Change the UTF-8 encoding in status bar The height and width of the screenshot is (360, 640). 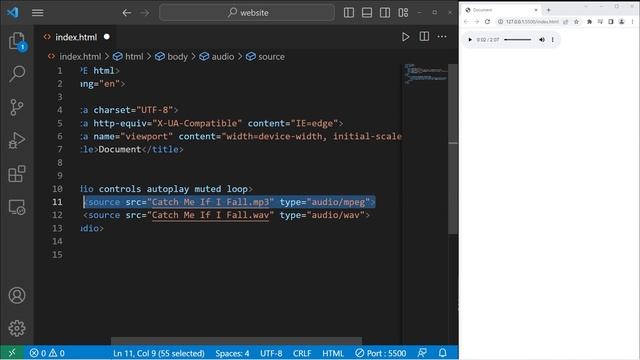tap(271, 353)
